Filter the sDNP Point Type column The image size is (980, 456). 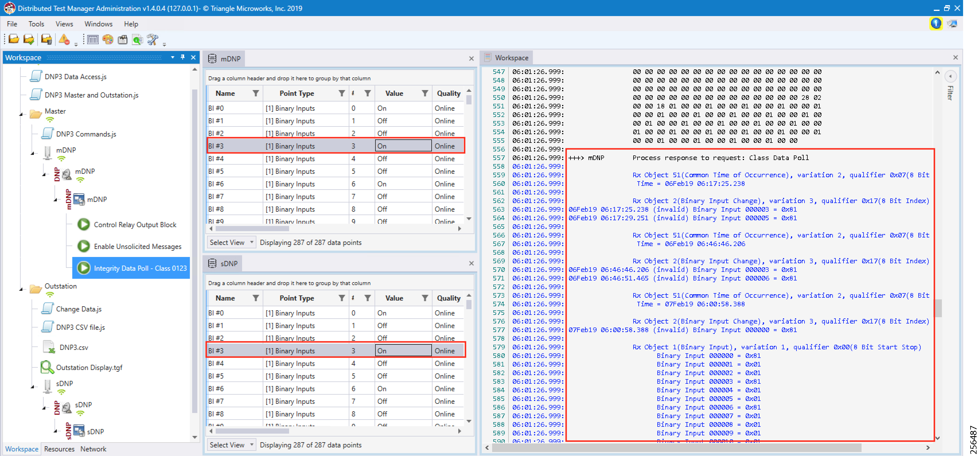click(x=342, y=298)
